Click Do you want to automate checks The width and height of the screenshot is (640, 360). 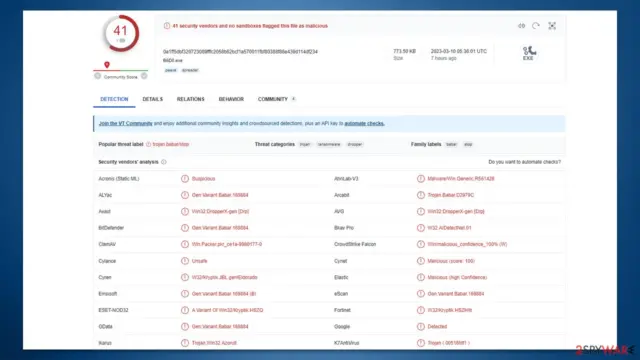pos(524,162)
